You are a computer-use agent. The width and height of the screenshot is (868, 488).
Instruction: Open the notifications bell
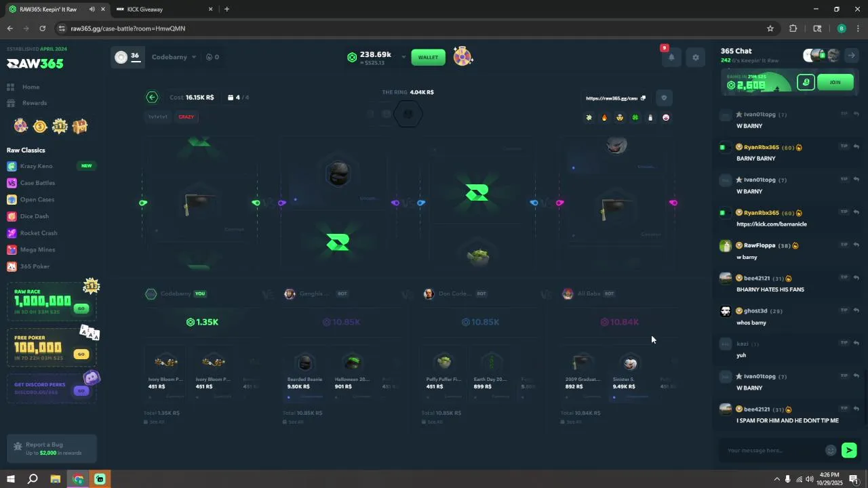pyautogui.click(x=671, y=58)
